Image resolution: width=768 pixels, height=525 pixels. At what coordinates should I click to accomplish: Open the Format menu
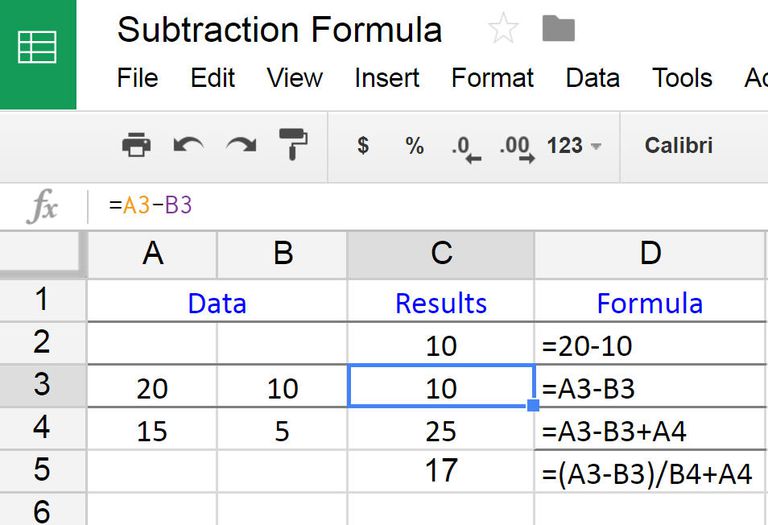pos(492,78)
